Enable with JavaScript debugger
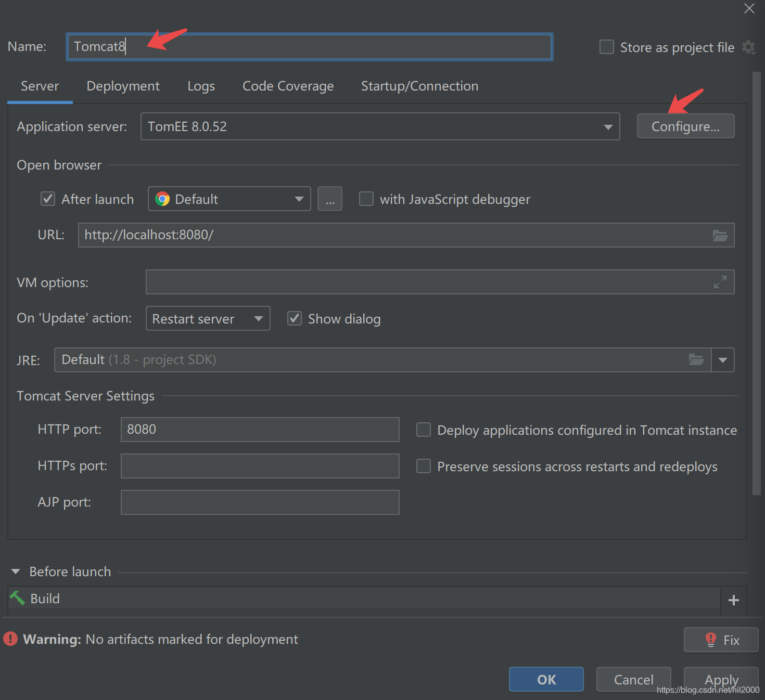Screen dimensions: 765x700 366,199
